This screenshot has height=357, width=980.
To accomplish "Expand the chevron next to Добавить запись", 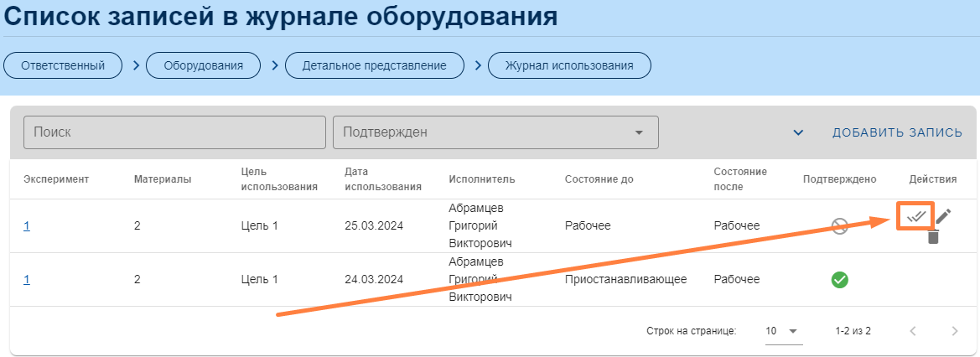I will (x=798, y=133).
